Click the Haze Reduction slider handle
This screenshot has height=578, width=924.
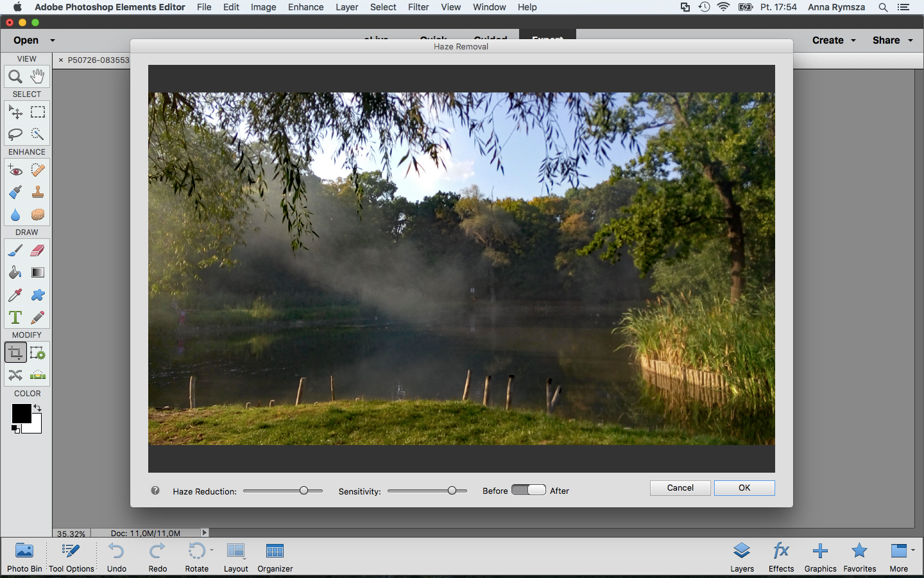304,491
